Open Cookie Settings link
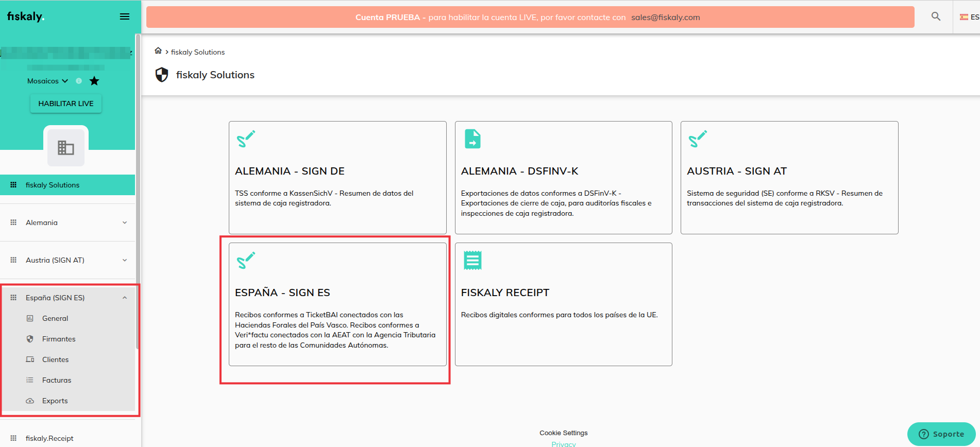This screenshot has width=980, height=447. (564, 433)
